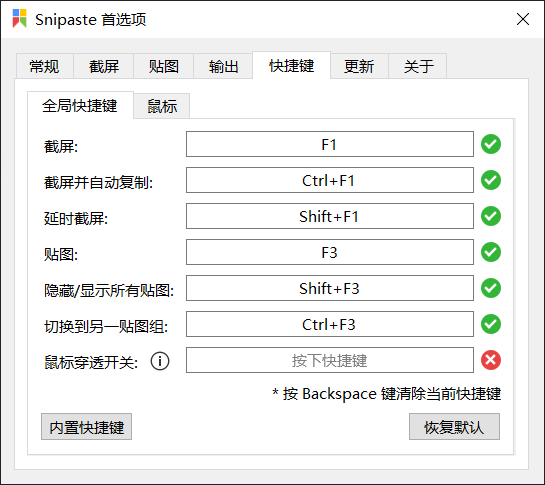Select the 全局快捷键 sub-tab
The width and height of the screenshot is (545, 485).
click(x=80, y=105)
